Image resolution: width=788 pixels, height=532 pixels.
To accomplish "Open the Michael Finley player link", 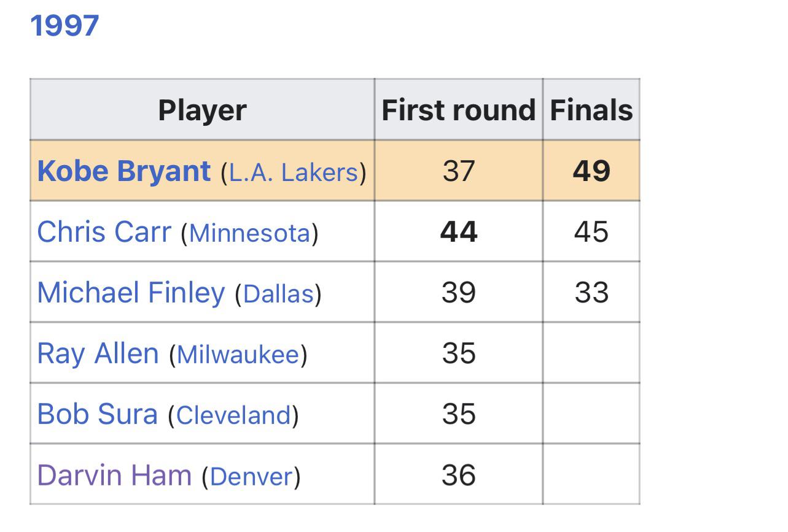I will (131, 293).
